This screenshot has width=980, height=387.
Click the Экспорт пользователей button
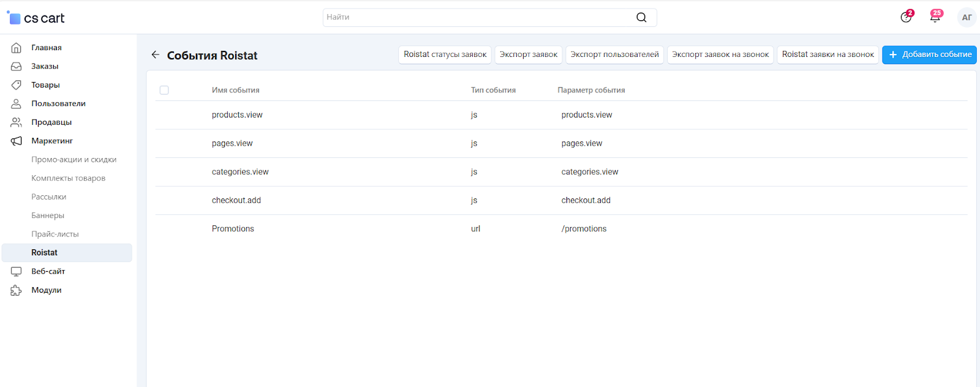(x=615, y=54)
